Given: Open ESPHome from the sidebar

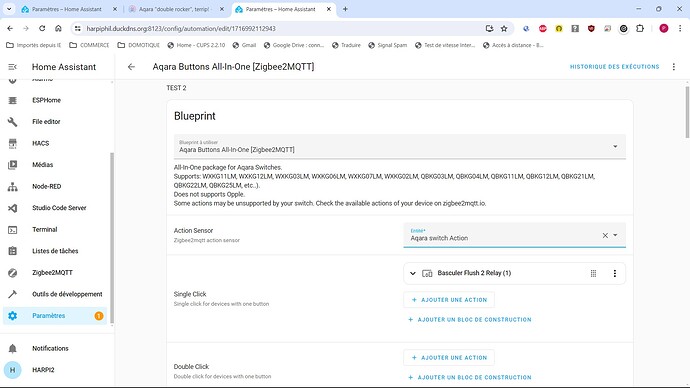Looking at the screenshot, I should (x=55, y=100).
